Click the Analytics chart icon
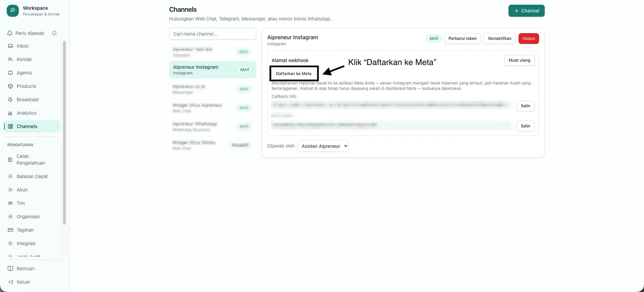The width and height of the screenshot is (644, 292). [10, 113]
